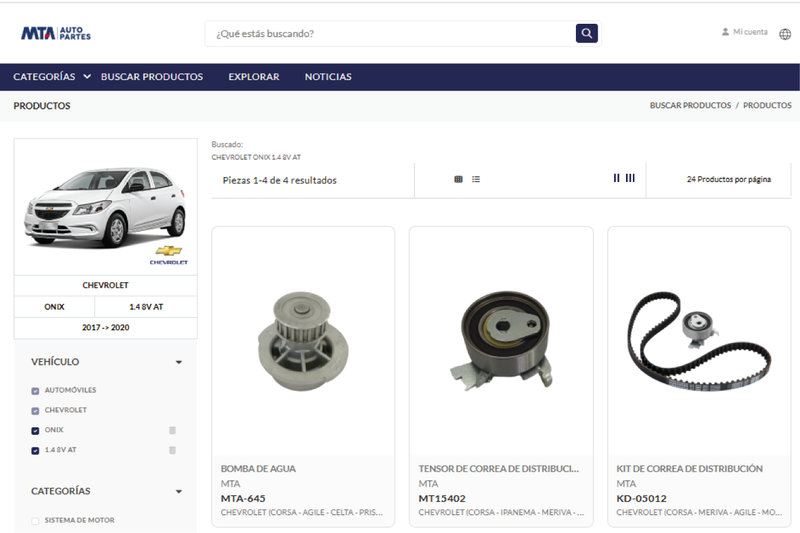This screenshot has width=800, height=533.
Task: Remove ONIX filter with trash icon
Action: 172,430
